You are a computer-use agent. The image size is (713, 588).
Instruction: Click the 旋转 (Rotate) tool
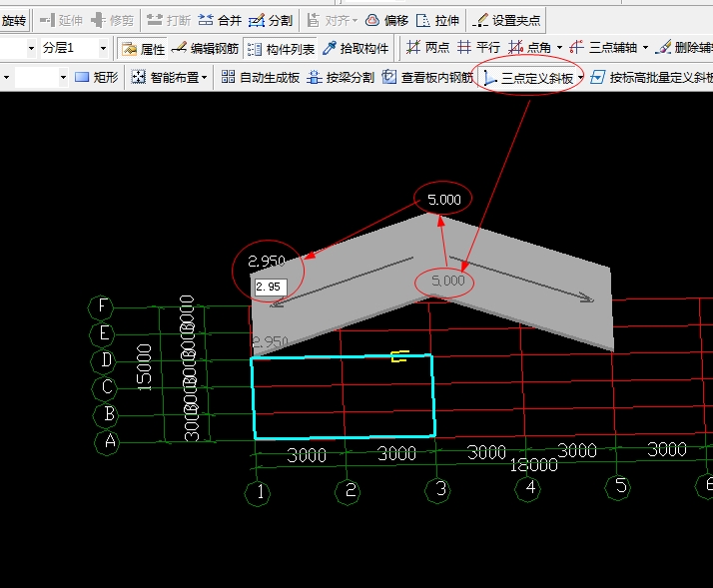[x=13, y=20]
